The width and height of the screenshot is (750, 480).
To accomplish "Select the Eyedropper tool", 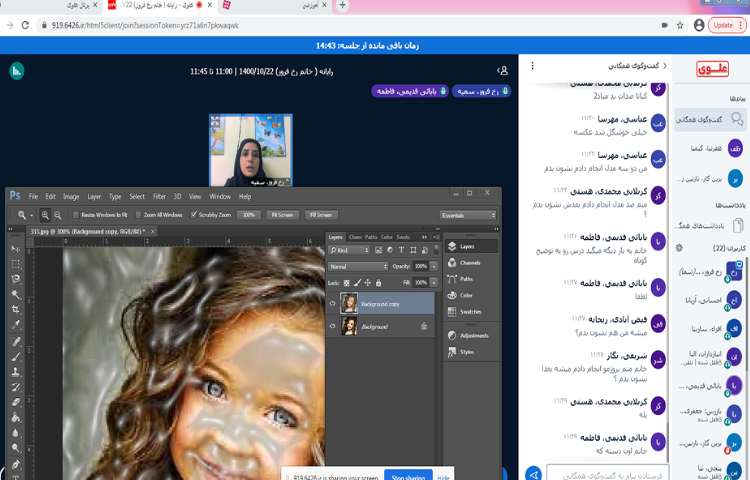I will 15,325.
